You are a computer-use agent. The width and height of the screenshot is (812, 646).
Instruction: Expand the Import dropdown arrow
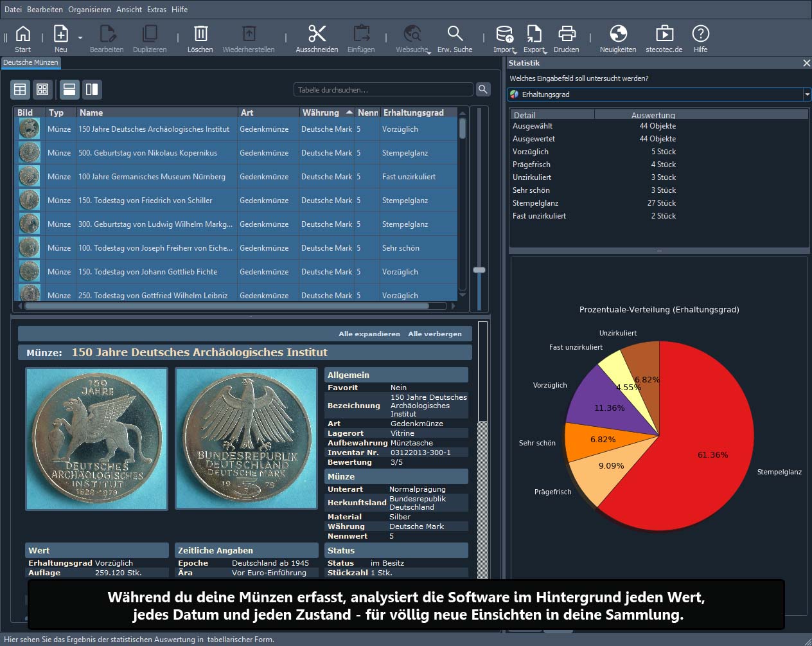(x=515, y=51)
